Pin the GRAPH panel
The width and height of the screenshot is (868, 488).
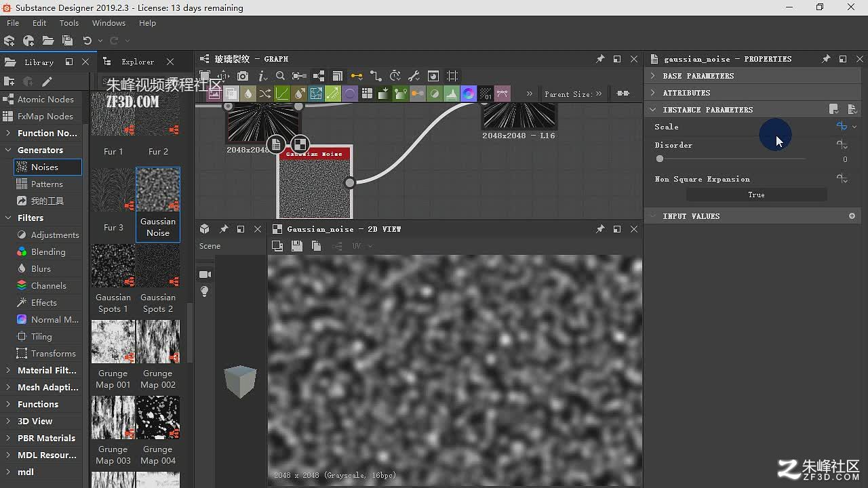pyautogui.click(x=600, y=59)
